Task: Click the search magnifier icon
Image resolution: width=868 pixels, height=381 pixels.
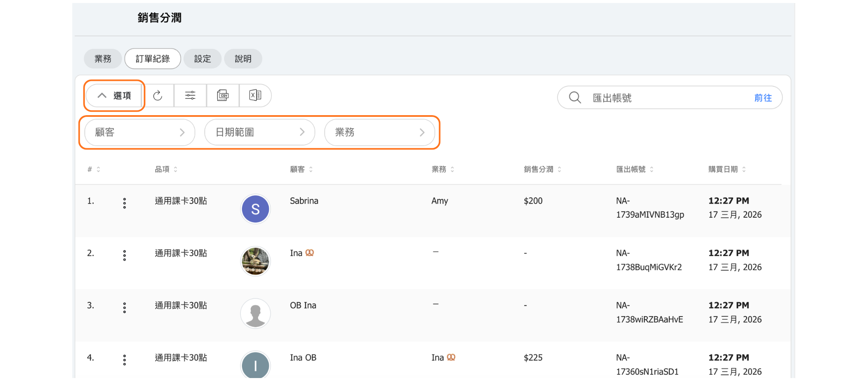Action: pyautogui.click(x=575, y=98)
